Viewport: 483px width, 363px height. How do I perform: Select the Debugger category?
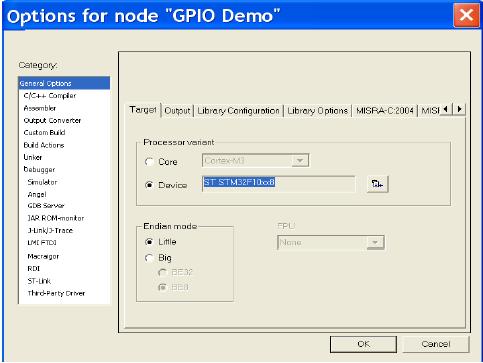(39, 169)
